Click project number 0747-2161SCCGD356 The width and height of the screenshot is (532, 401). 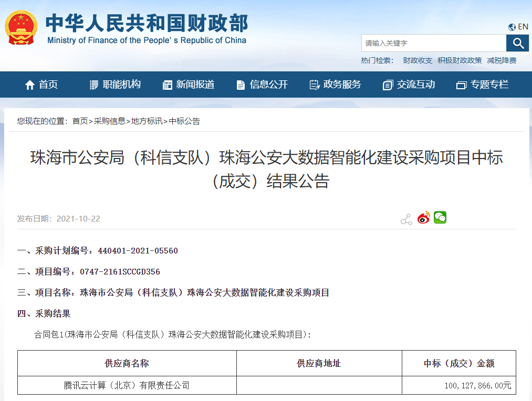click(120, 272)
